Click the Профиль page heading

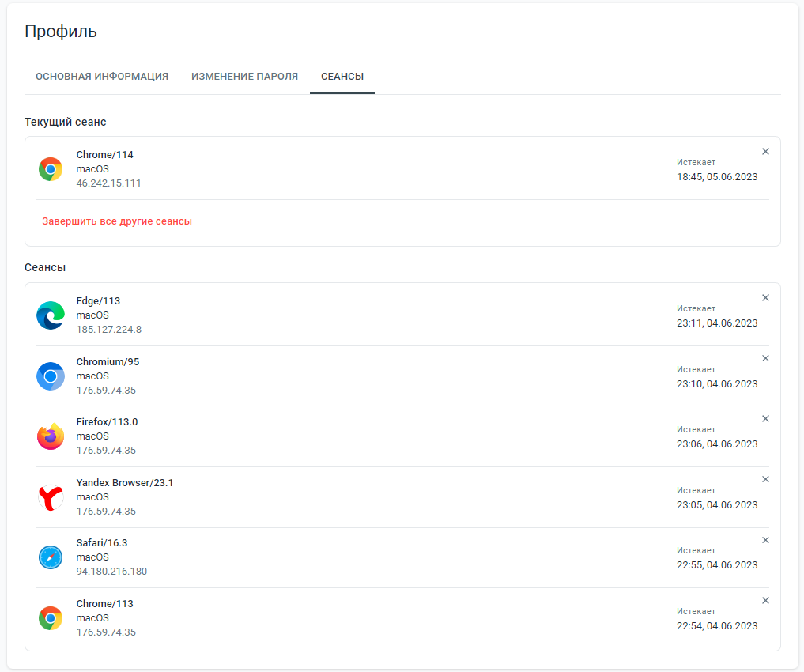[x=61, y=32]
